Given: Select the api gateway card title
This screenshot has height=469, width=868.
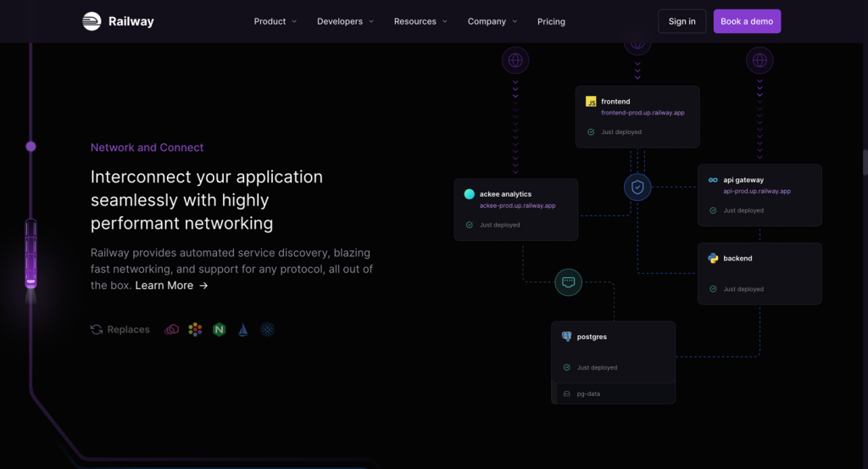Looking at the screenshot, I should (743, 180).
